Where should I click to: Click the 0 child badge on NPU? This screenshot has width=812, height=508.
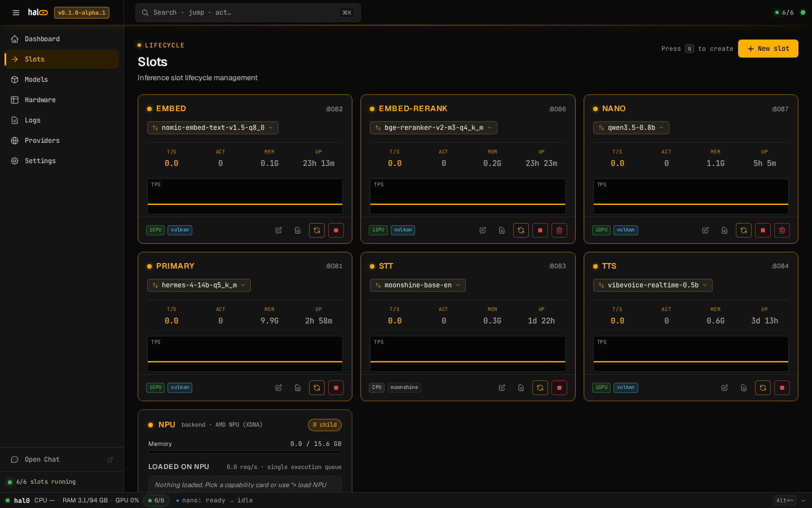(325, 425)
